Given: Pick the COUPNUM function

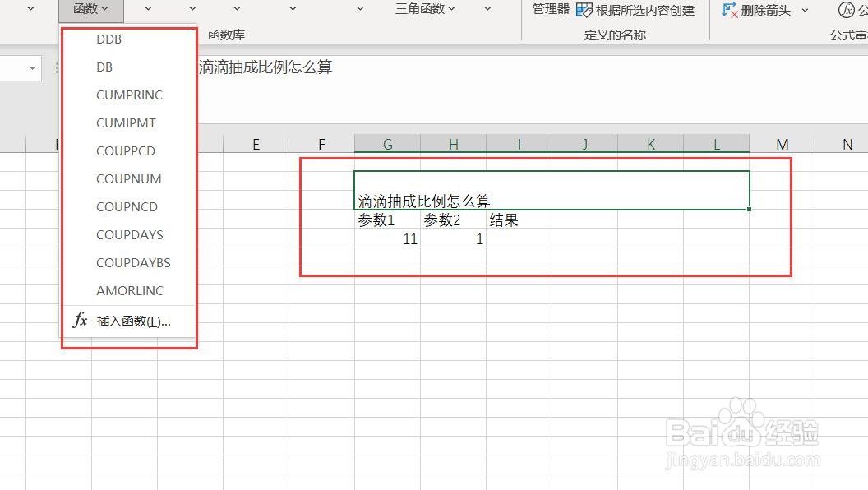Looking at the screenshot, I should 128,179.
